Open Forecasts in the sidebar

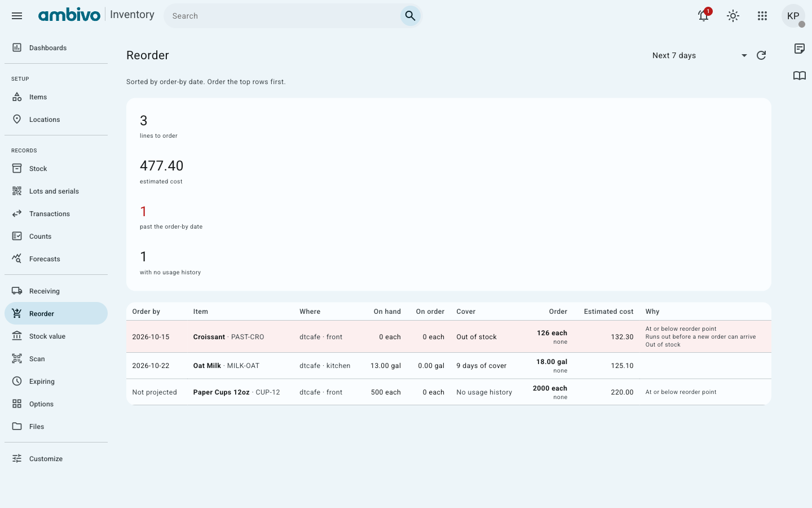[56, 259]
